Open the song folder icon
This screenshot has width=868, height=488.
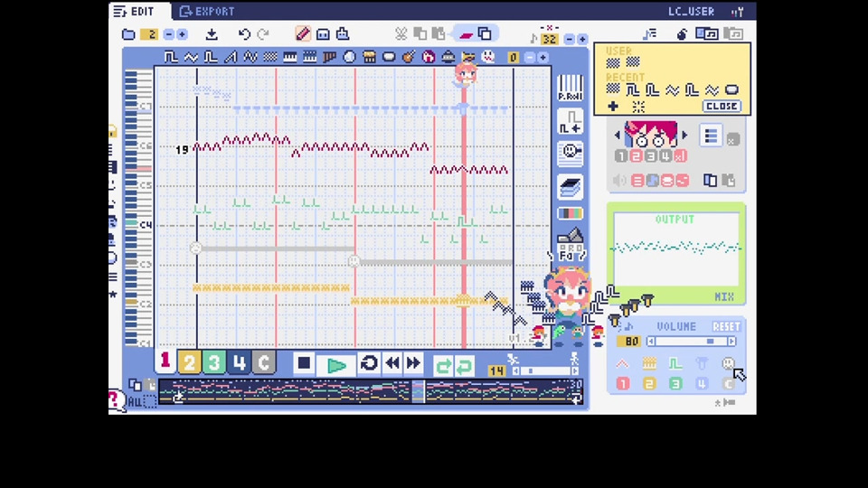[128, 34]
